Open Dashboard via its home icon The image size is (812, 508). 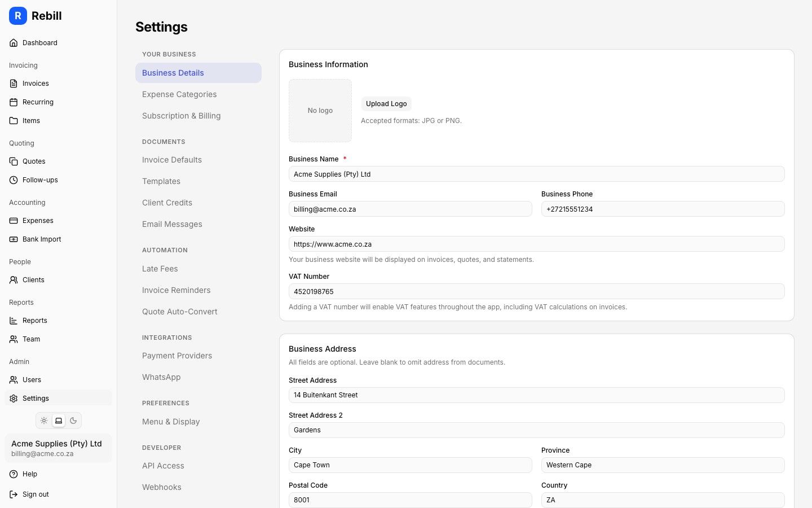pyautogui.click(x=14, y=43)
